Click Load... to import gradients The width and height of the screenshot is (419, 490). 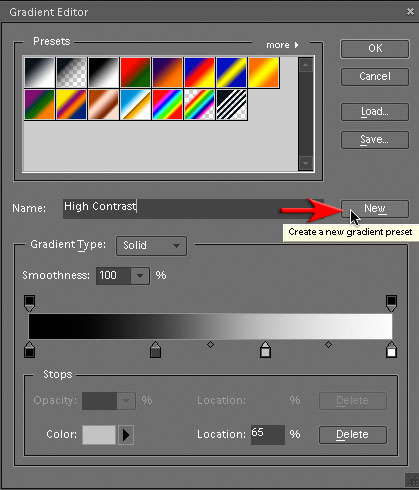click(x=375, y=112)
